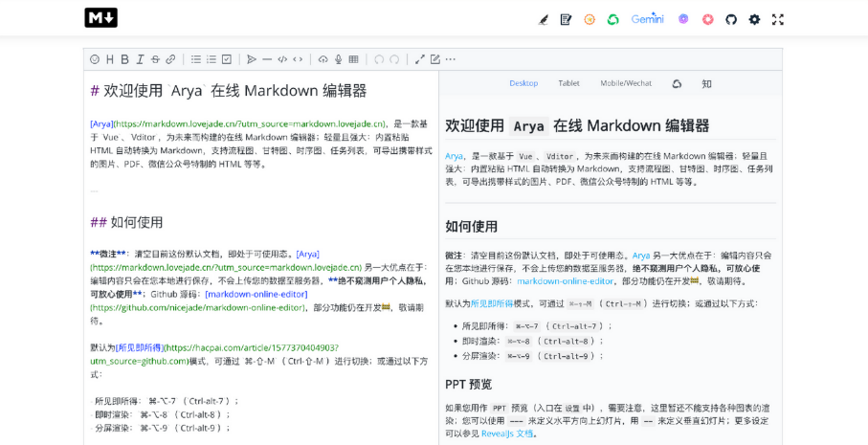Apply strikethrough formatting

click(155, 59)
